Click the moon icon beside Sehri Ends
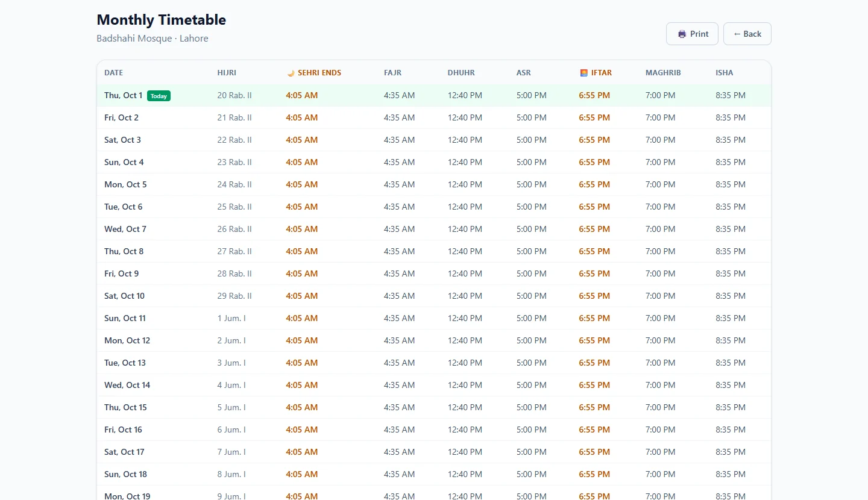Viewport: 868px width, 500px height. tap(291, 73)
